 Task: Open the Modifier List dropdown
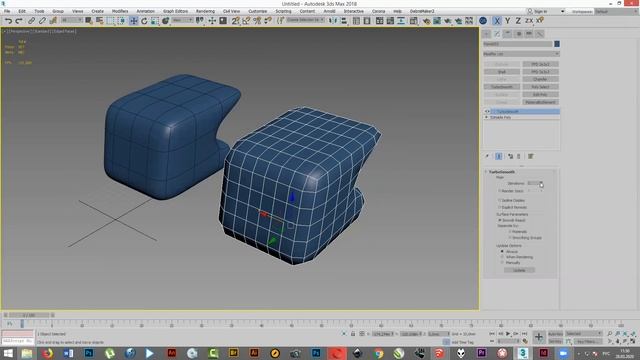(x=521, y=54)
